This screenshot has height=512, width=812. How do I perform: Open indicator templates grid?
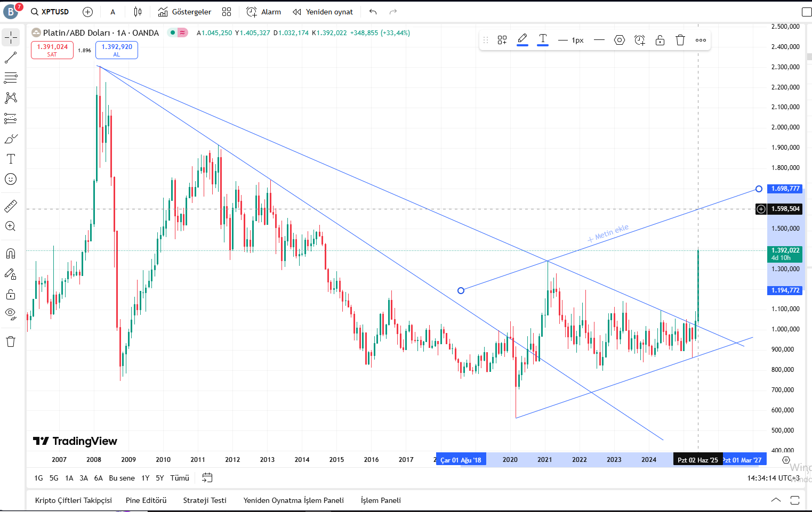227,12
